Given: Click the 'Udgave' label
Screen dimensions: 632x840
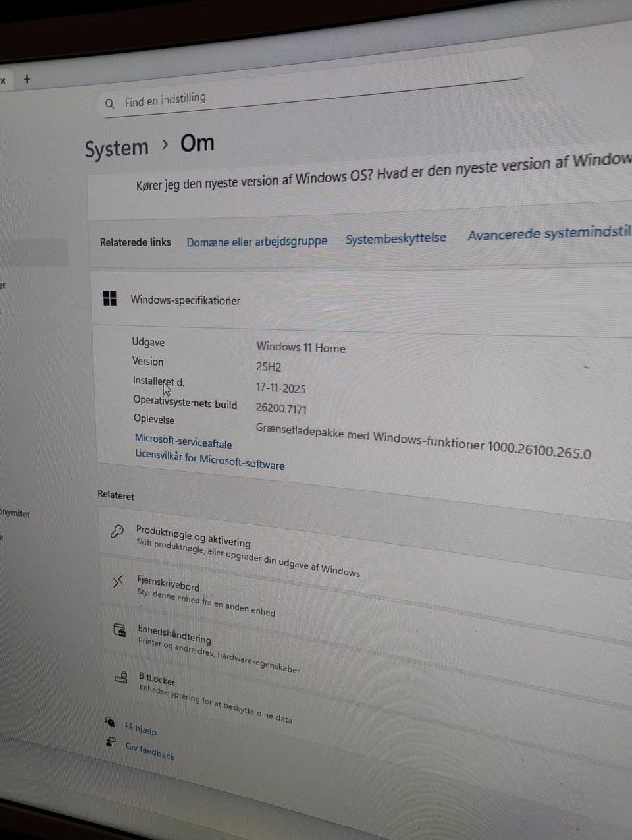Looking at the screenshot, I should click(148, 342).
